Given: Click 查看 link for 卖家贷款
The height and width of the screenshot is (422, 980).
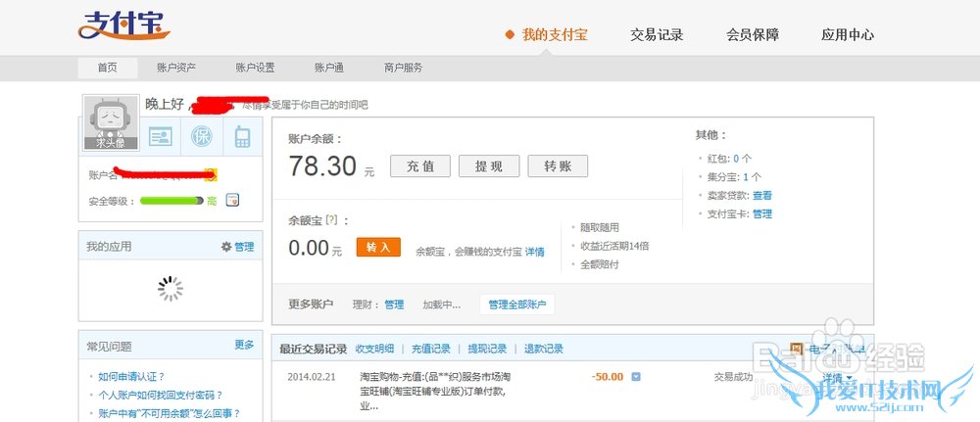Looking at the screenshot, I should coord(761,196).
